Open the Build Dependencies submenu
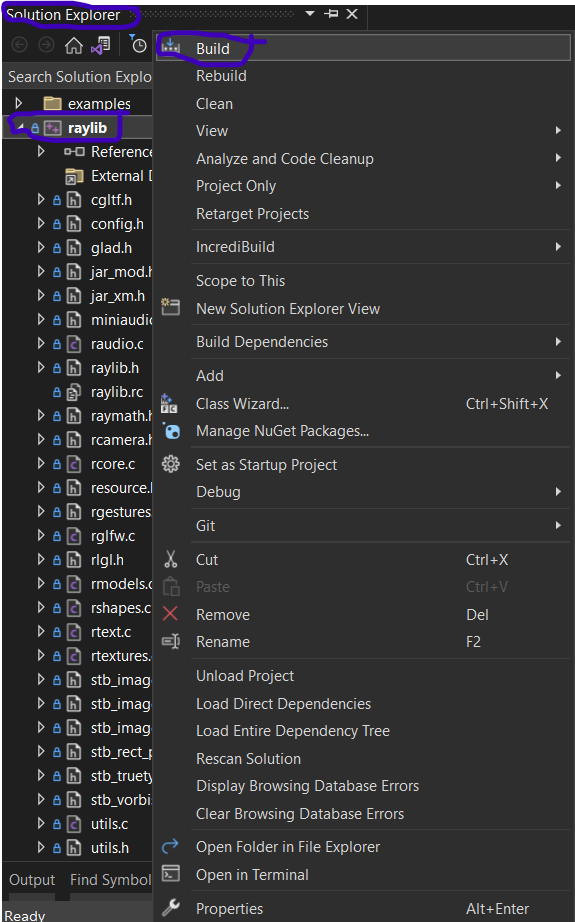This screenshot has width=575, height=922. click(x=363, y=342)
